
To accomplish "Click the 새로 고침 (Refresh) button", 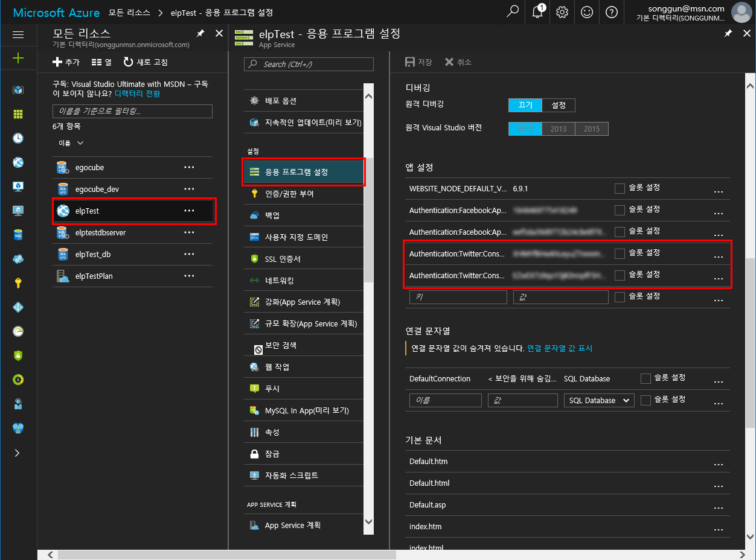I will [x=146, y=62].
